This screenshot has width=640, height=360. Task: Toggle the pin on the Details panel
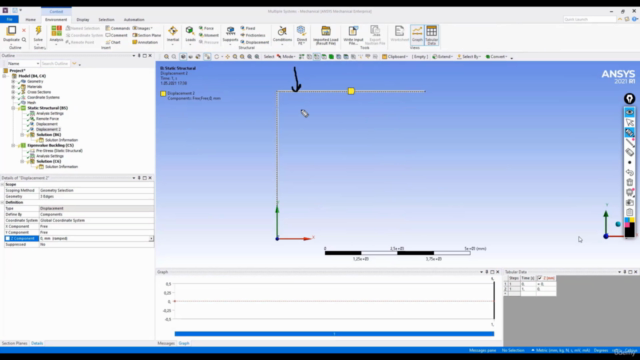139,178
